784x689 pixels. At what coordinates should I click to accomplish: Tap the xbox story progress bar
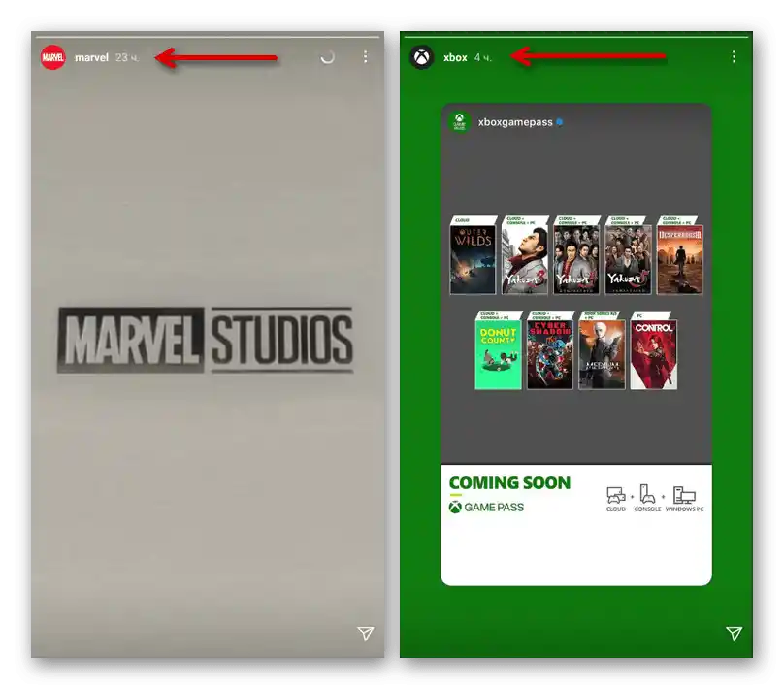pos(576,37)
